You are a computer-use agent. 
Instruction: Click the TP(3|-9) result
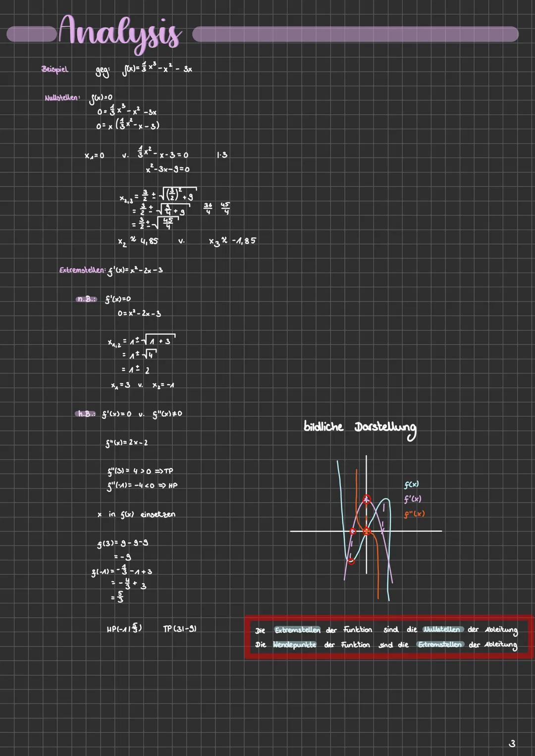click(x=180, y=628)
